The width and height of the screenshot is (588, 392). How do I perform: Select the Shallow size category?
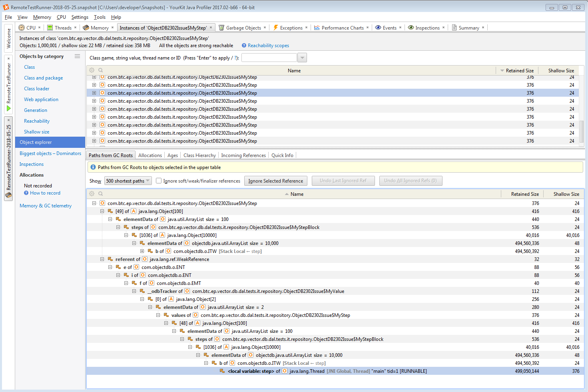37,132
